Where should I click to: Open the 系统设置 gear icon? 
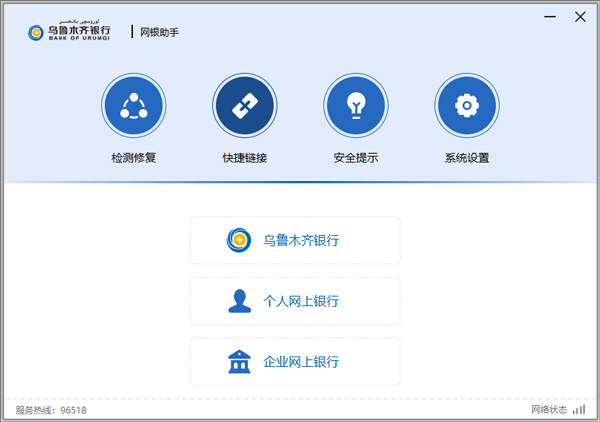467,106
